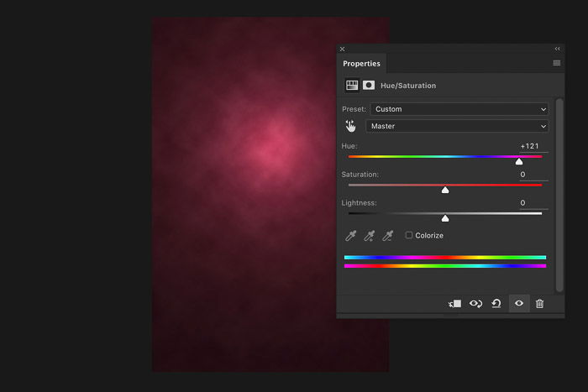Activate the on-image adjustment hand tool
The image size is (588, 392).
(350, 126)
